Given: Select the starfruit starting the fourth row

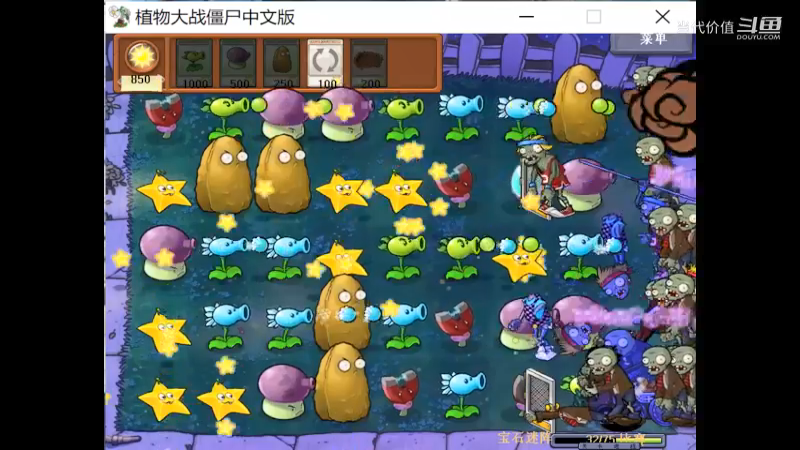Looking at the screenshot, I should coord(164,331).
